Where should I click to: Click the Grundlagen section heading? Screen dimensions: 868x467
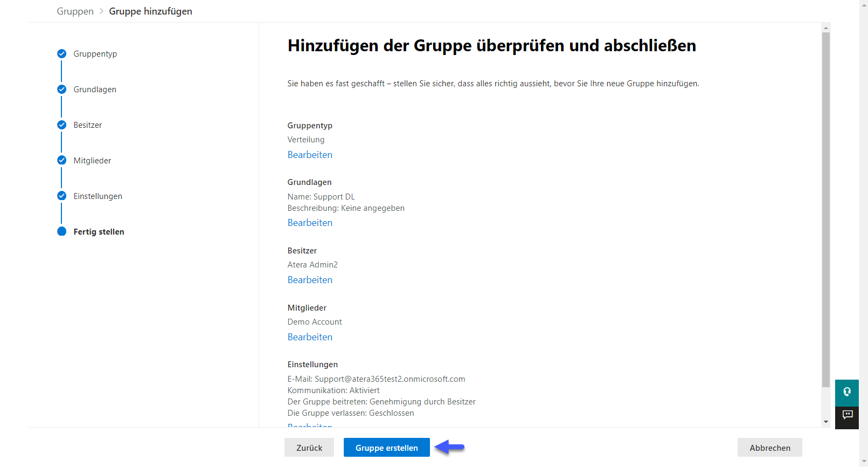point(310,182)
